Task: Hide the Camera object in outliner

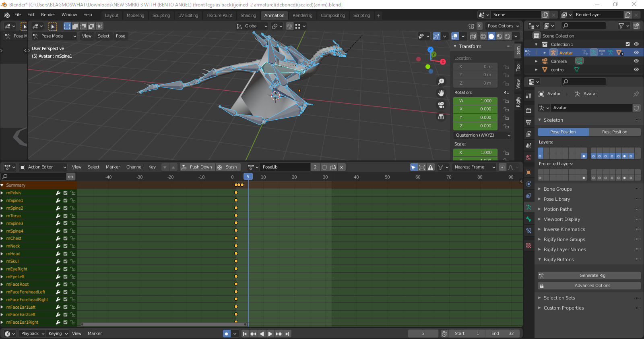Action: pos(636,61)
